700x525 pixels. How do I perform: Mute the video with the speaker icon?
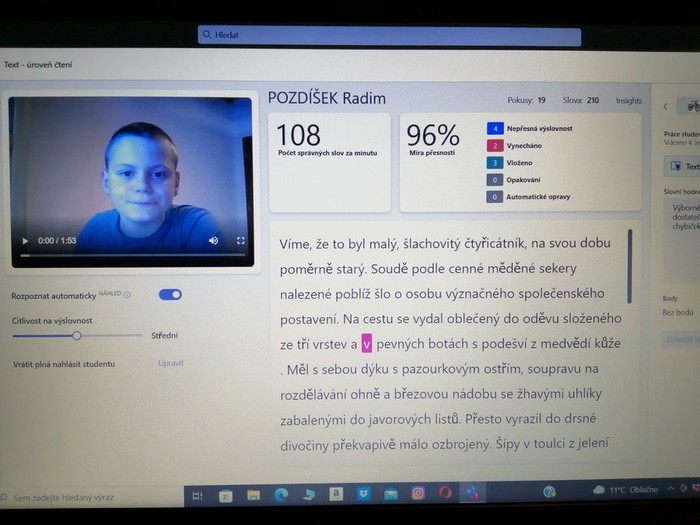pyautogui.click(x=213, y=241)
